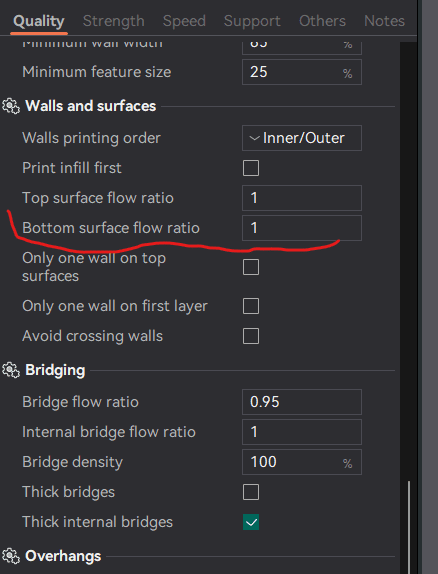Uncheck Thick internal bridges
The width and height of the screenshot is (438, 574).
[x=251, y=522]
